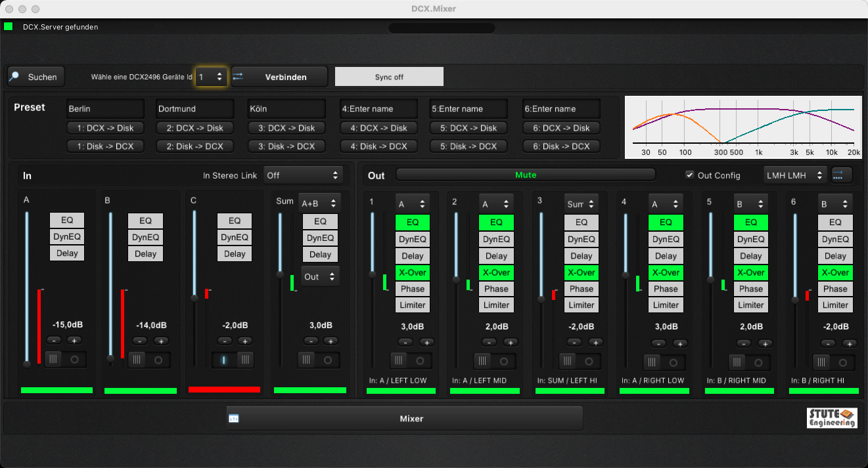Flip the switch under input C
The width and height of the screenshot is (868, 468).
(x=233, y=359)
